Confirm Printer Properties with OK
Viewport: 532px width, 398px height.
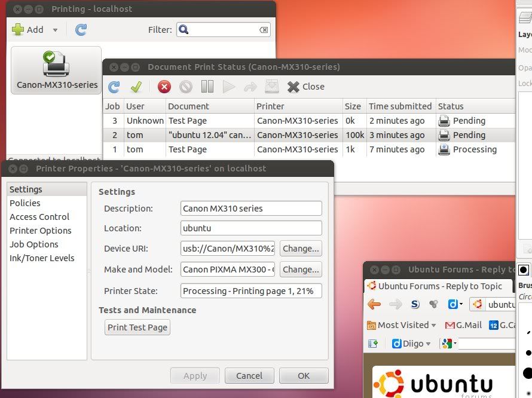(x=304, y=376)
